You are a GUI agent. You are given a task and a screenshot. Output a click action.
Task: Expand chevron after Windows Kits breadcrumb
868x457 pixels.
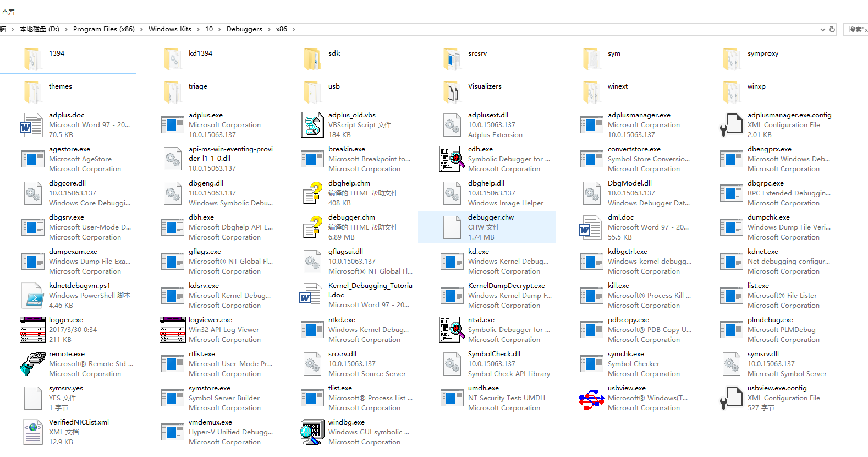[199, 29]
